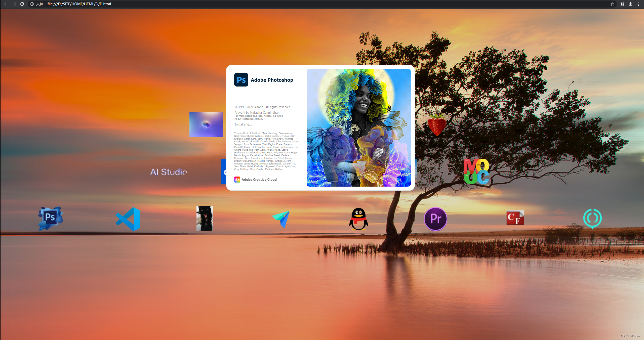Image resolution: width=644 pixels, height=340 pixels.
Task: Launch the Premiere Pro icon
Action: [x=435, y=219]
